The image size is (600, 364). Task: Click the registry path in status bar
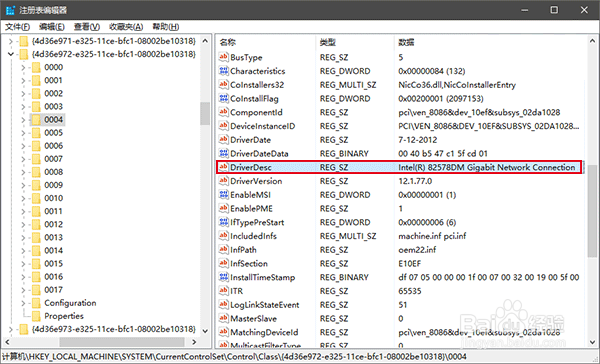[234, 357]
